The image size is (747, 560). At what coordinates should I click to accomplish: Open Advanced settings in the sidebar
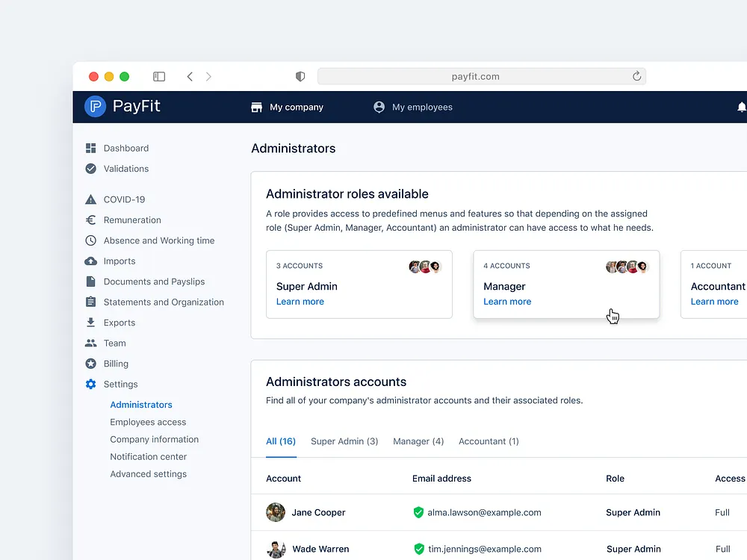tap(149, 473)
